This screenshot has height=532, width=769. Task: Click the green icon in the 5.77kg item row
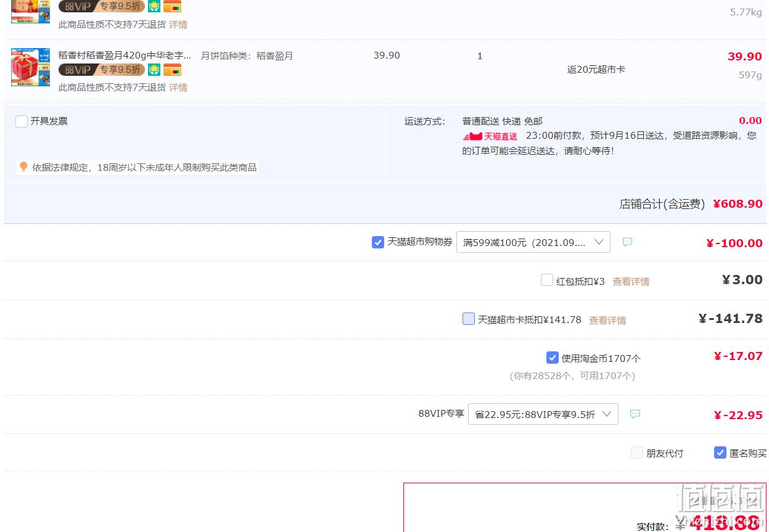(154, 6)
